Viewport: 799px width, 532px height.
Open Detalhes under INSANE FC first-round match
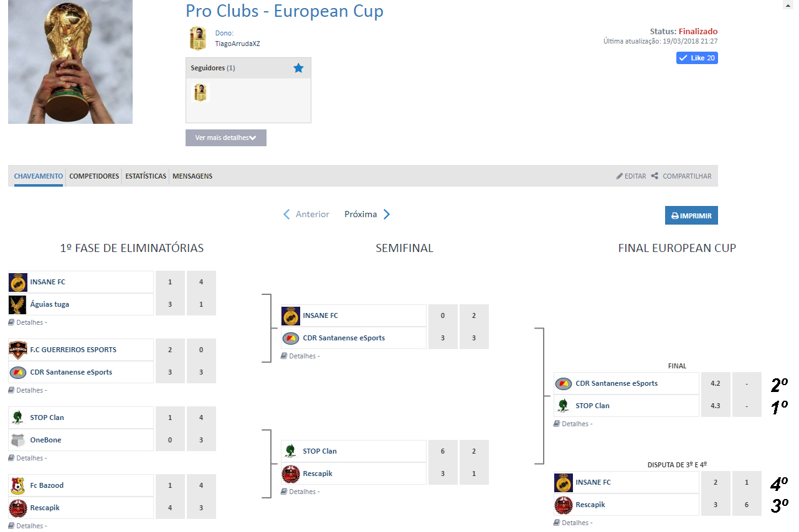(28, 322)
